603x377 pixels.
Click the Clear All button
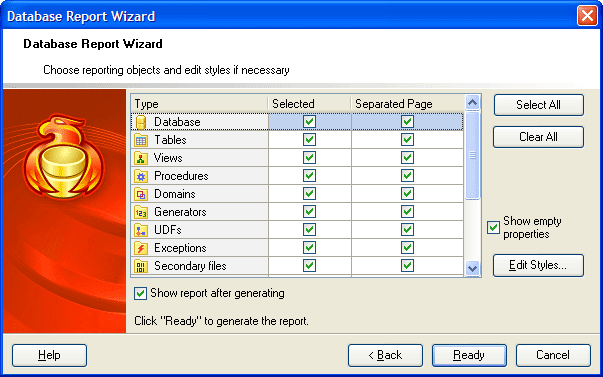tap(538, 137)
